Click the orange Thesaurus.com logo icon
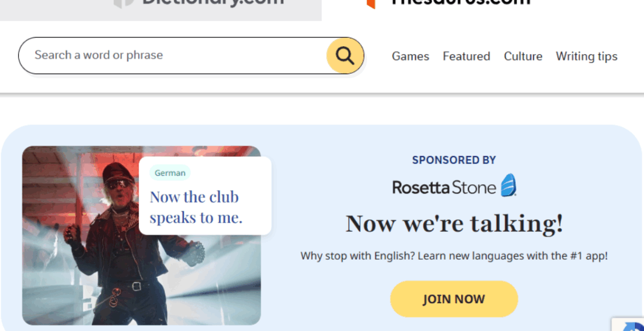Image resolution: width=644 pixels, height=331 pixels. click(x=371, y=3)
